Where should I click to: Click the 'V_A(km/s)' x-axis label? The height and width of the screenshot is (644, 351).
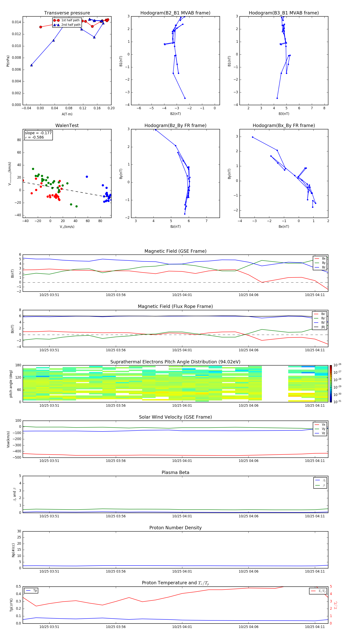(x=67, y=227)
